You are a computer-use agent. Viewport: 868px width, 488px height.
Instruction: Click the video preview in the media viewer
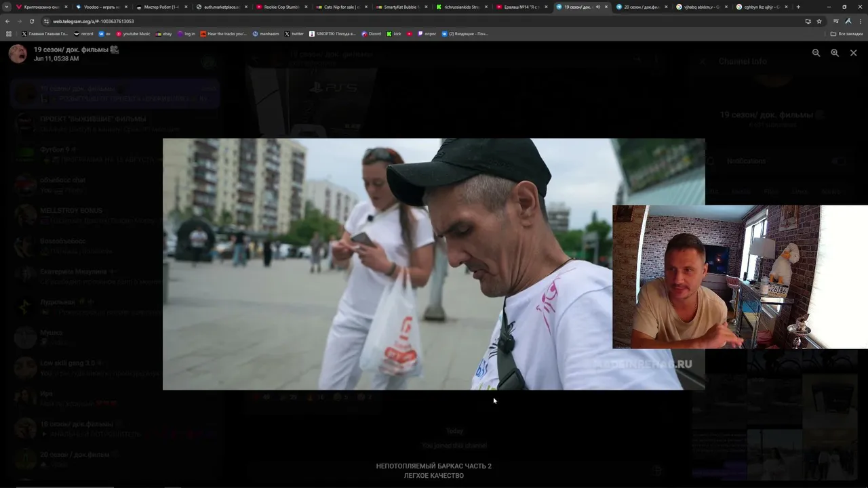[434, 264]
